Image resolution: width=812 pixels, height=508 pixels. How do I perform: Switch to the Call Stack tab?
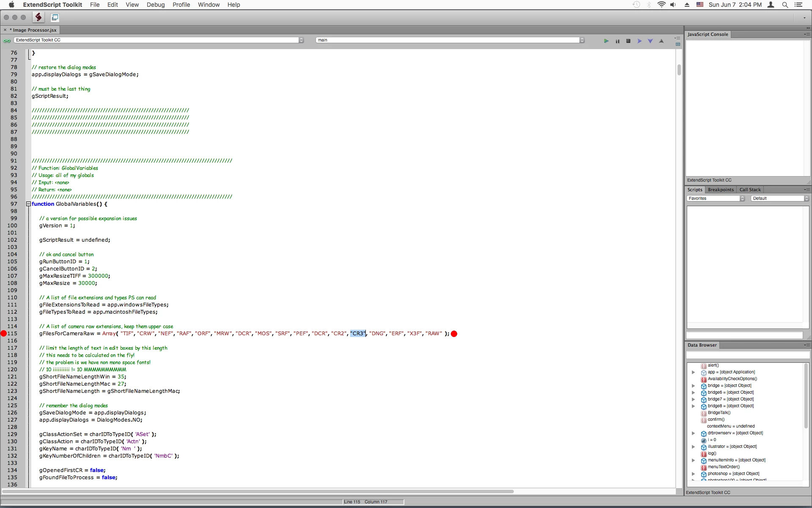[x=750, y=190]
